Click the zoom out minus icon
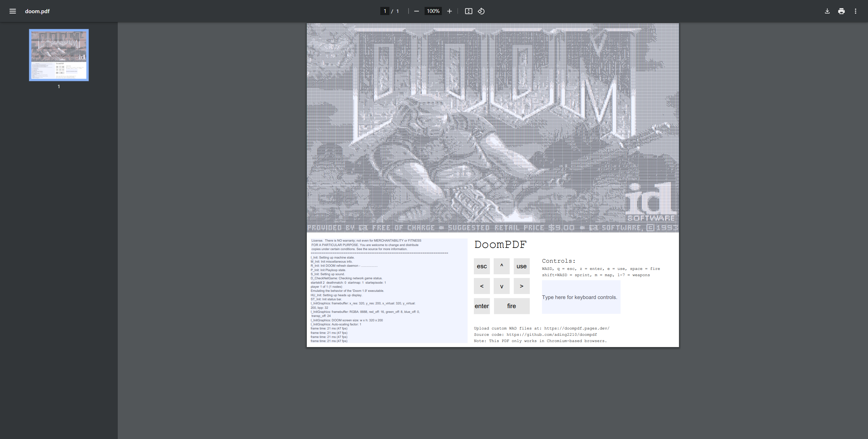868x439 pixels. pos(416,11)
